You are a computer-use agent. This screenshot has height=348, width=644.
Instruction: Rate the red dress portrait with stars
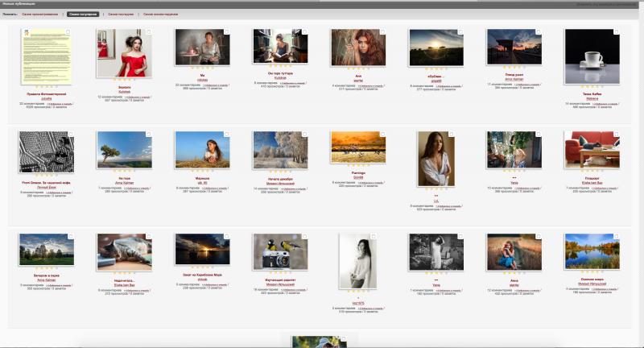[125, 80]
